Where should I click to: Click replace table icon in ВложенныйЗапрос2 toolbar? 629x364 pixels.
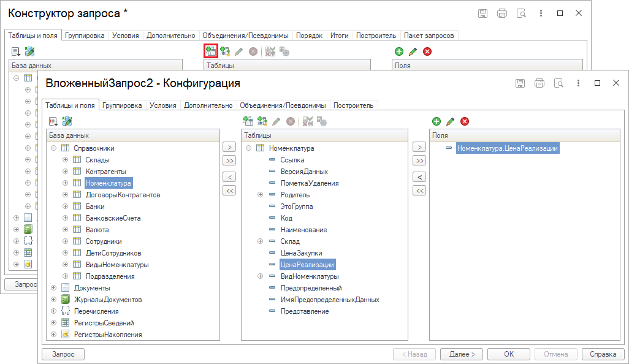coord(308,121)
